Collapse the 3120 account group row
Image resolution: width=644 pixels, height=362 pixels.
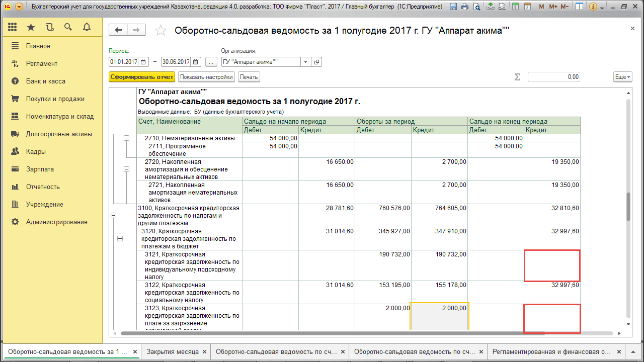pyautogui.click(x=120, y=238)
